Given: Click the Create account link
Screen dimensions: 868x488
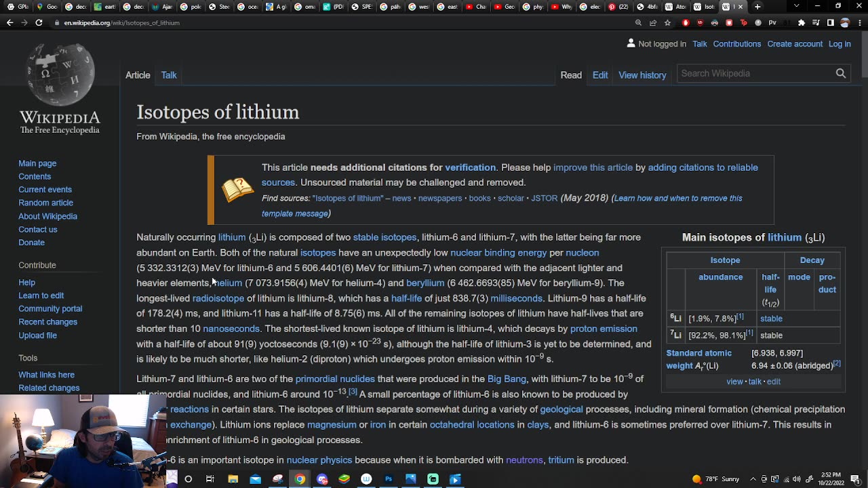Looking at the screenshot, I should click(795, 44).
